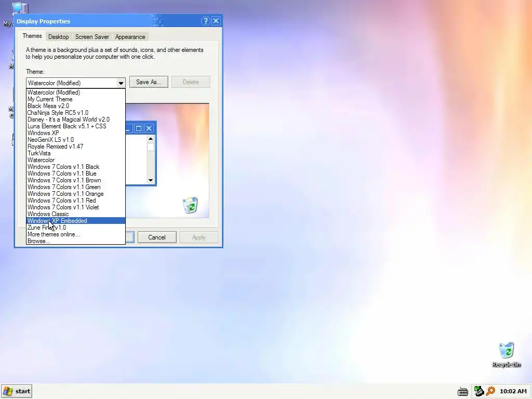The image size is (532, 399).
Task: Click the preview window maximize button
Action: 138,128
